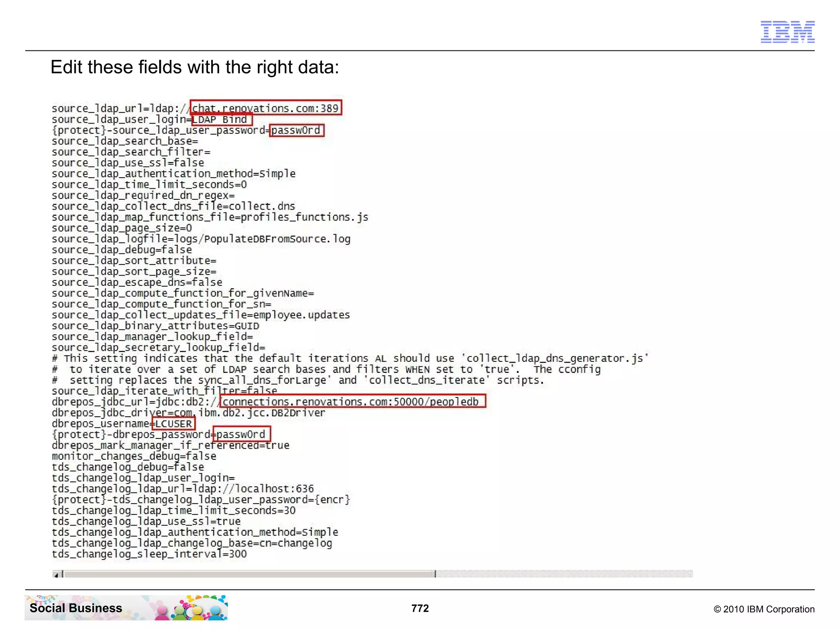The height and width of the screenshot is (630, 840).
Task: Click the source_ldap_search_base line
Action: 125,141
